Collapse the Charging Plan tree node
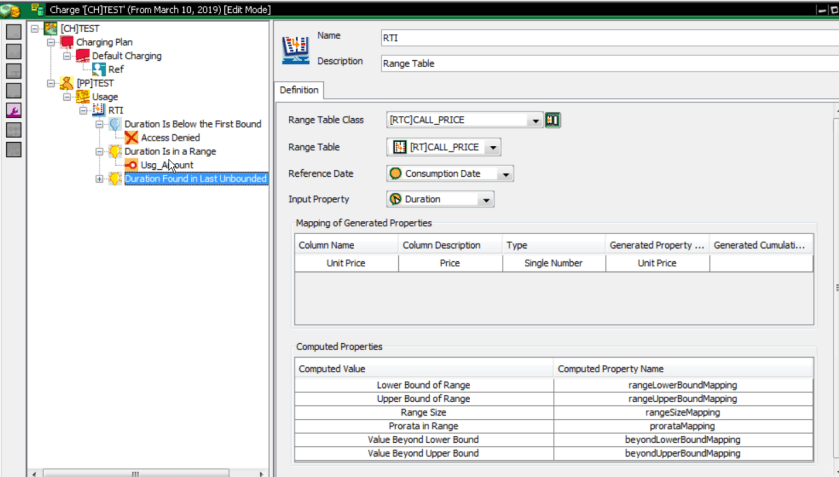The image size is (839, 477). point(51,42)
